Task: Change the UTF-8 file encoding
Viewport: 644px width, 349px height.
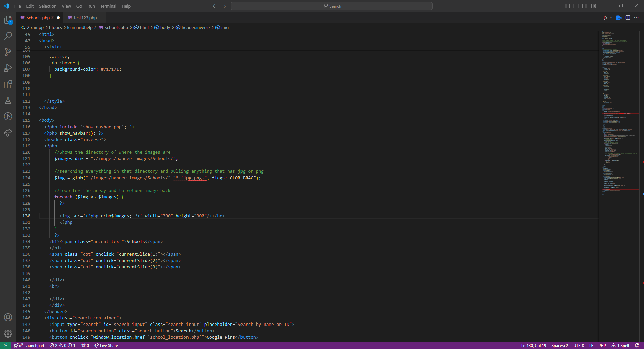Action: tap(579, 345)
